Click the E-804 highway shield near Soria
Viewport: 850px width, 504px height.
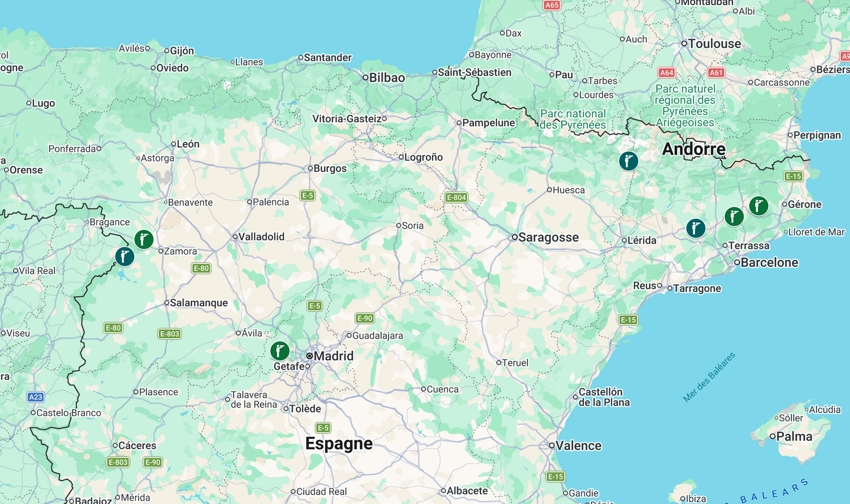click(456, 197)
